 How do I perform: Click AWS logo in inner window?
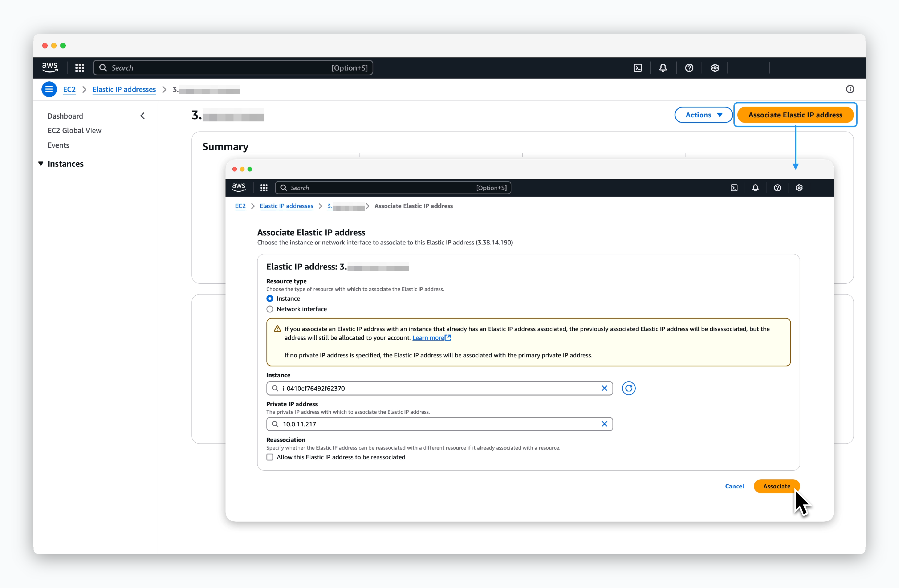[x=238, y=187]
